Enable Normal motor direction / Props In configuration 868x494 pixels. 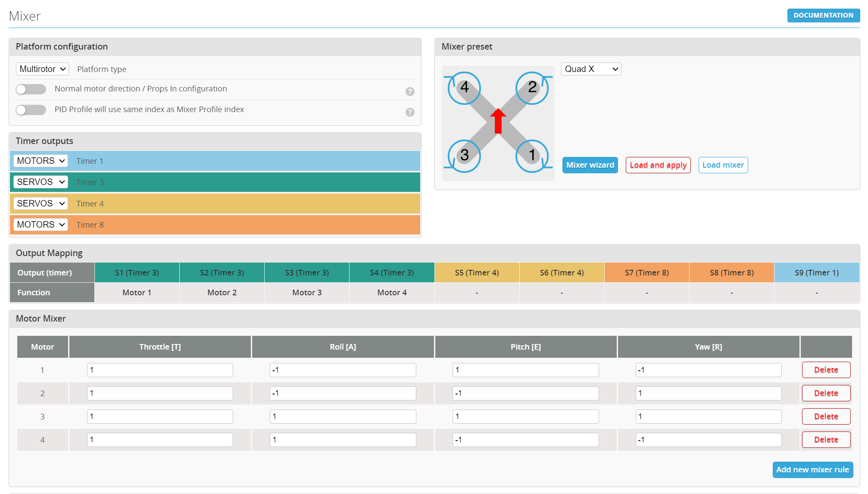click(x=31, y=89)
